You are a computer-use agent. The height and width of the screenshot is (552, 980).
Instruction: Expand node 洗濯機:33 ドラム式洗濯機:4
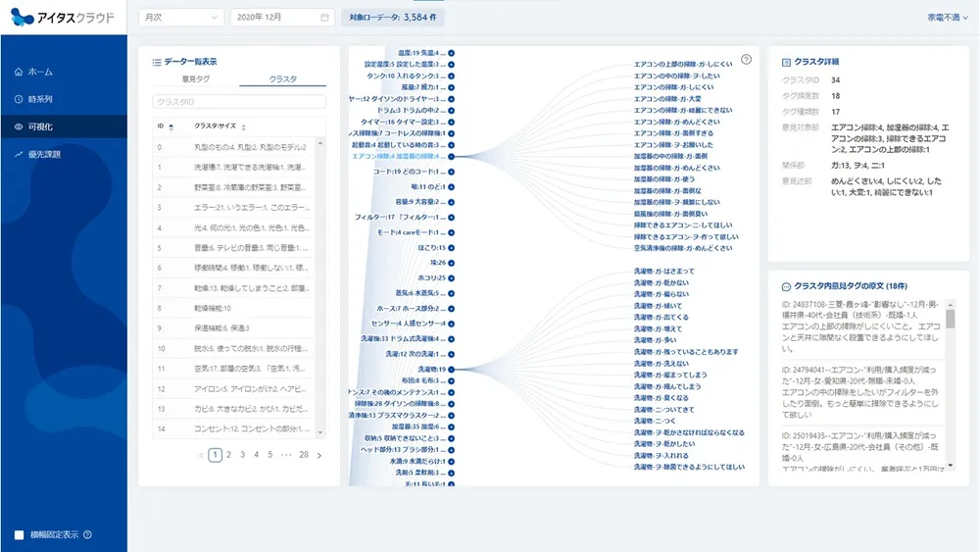(x=451, y=339)
